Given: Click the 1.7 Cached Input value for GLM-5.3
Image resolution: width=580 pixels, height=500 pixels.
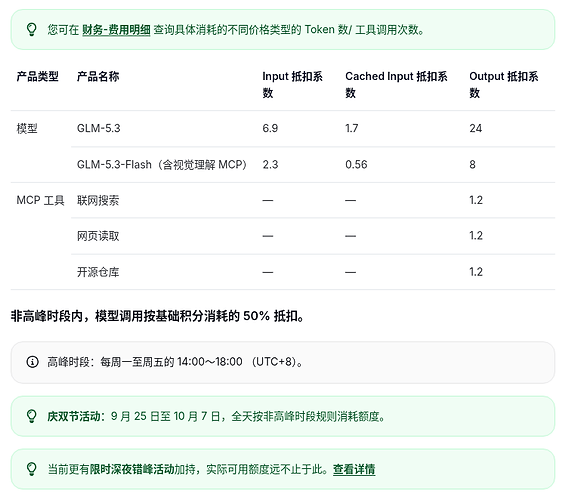Looking at the screenshot, I should click(352, 128).
